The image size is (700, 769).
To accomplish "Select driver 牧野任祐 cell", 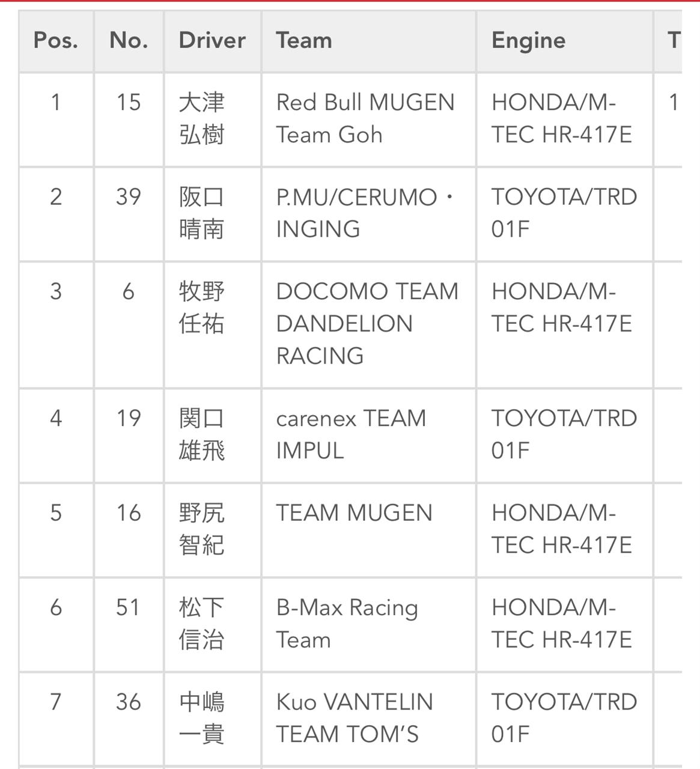I will 212,324.
